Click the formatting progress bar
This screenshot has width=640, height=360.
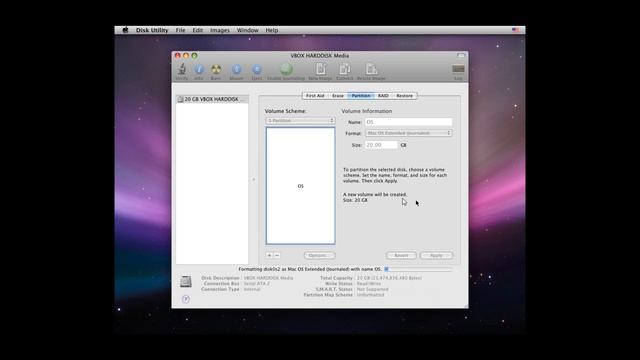(418, 269)
